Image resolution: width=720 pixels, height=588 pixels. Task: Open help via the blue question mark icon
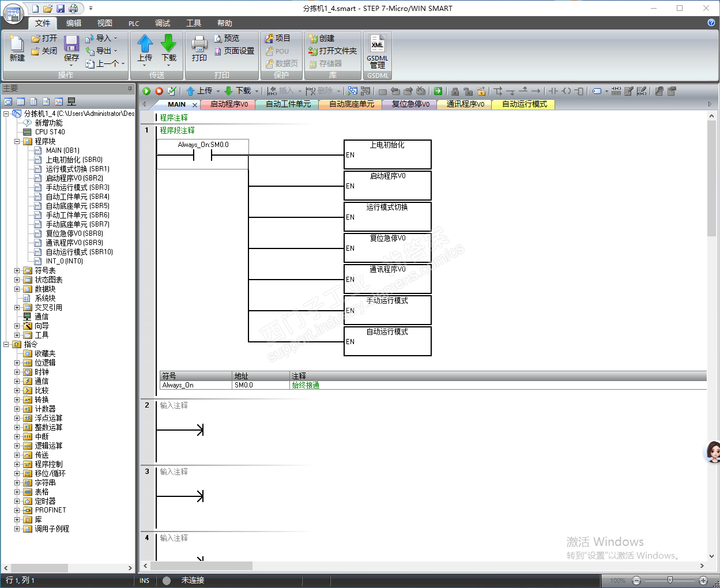[x=711, y=22]
